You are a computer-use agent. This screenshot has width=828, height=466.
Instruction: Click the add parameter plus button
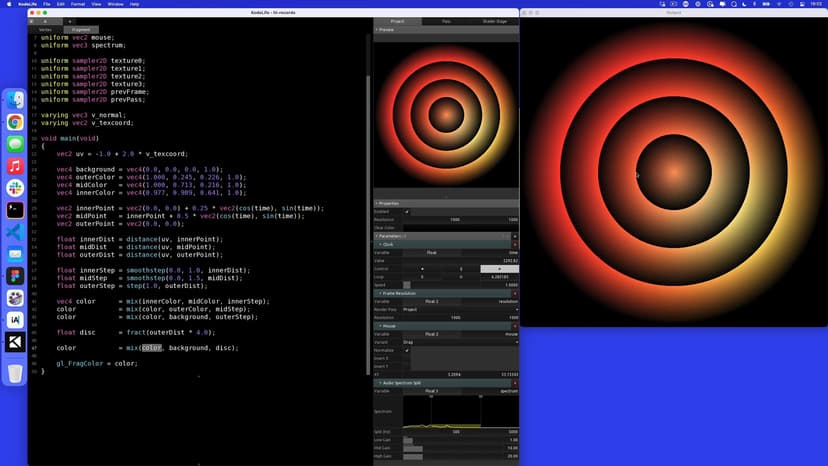pos(515,236)
